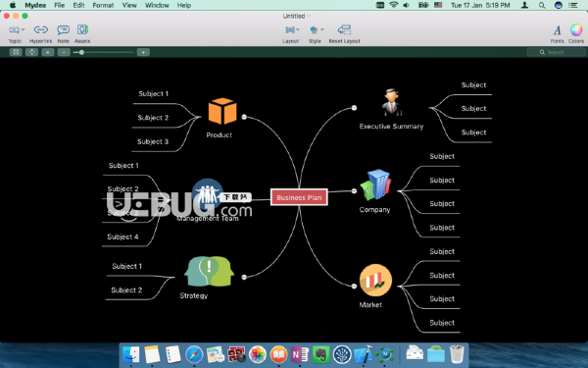Image resolution: width=588 pixels, height=368 pixels.
Task: Open Xcode from the Dock
Action: click(x=364, y=354)
